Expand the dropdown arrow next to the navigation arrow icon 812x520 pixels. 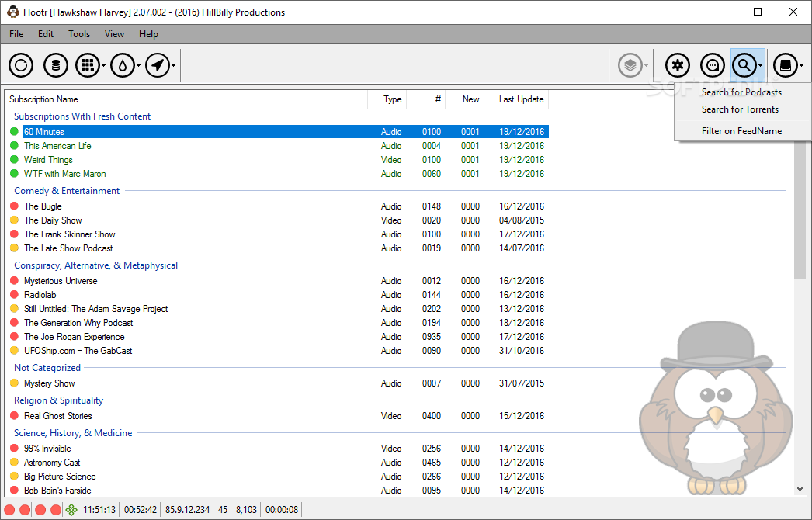pos(173,66)
